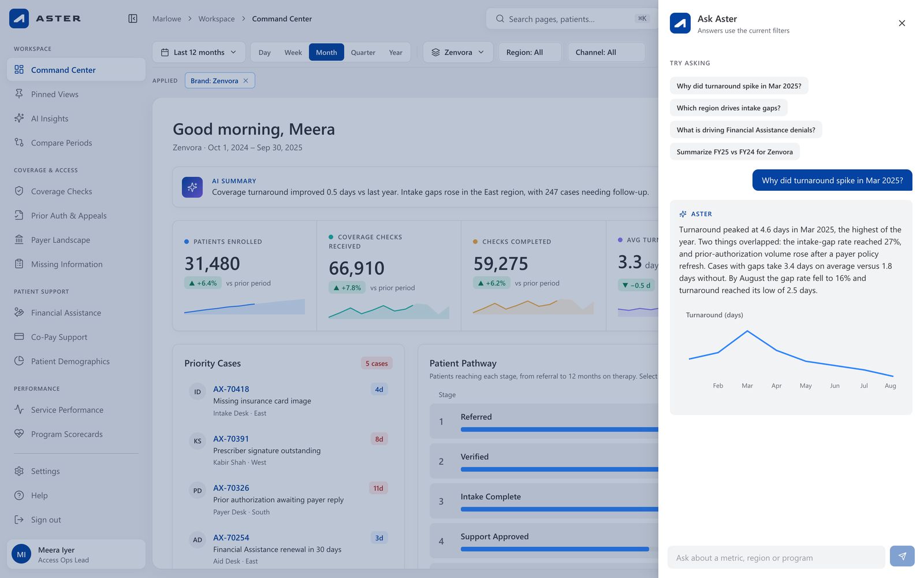Open Settings gear icon
This screenshot has height=578, width=924.
(19, 471)
